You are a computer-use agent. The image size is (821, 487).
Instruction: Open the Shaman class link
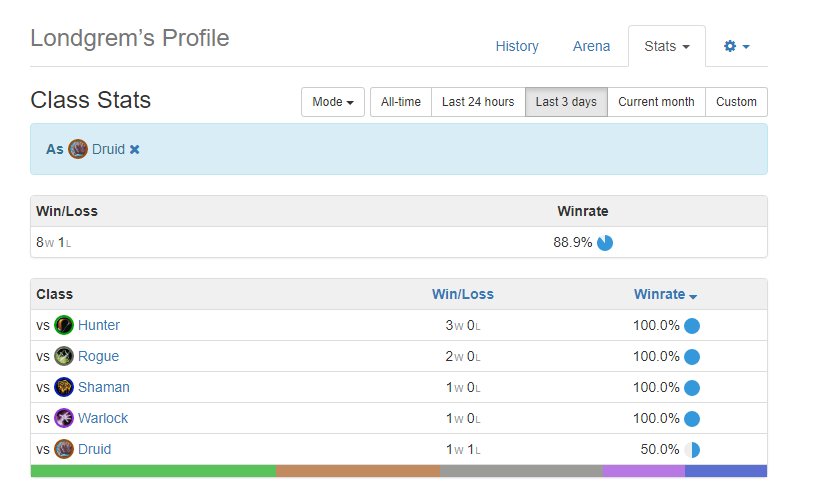click(x=104, y=387)
